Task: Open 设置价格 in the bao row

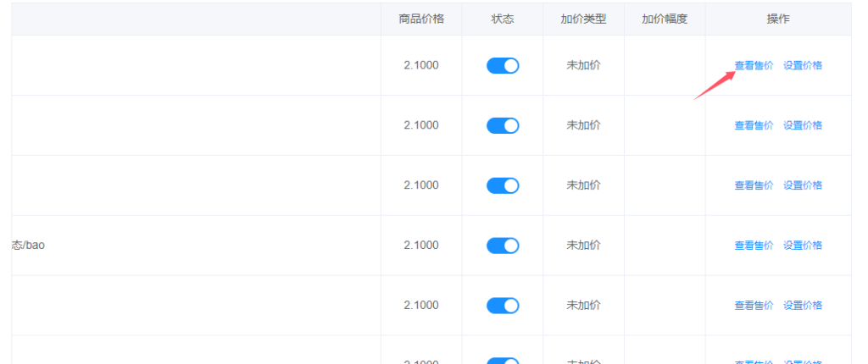Action: tap(803, 245)
